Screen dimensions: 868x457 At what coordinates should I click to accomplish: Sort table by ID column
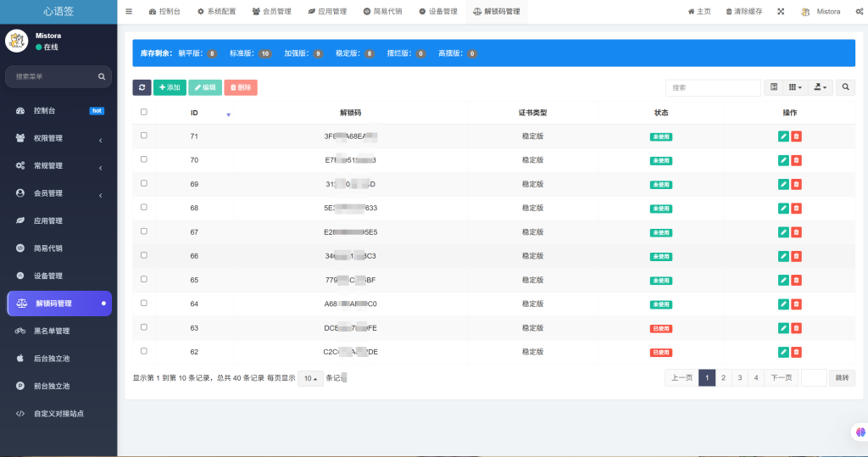[x=194, y=113]
